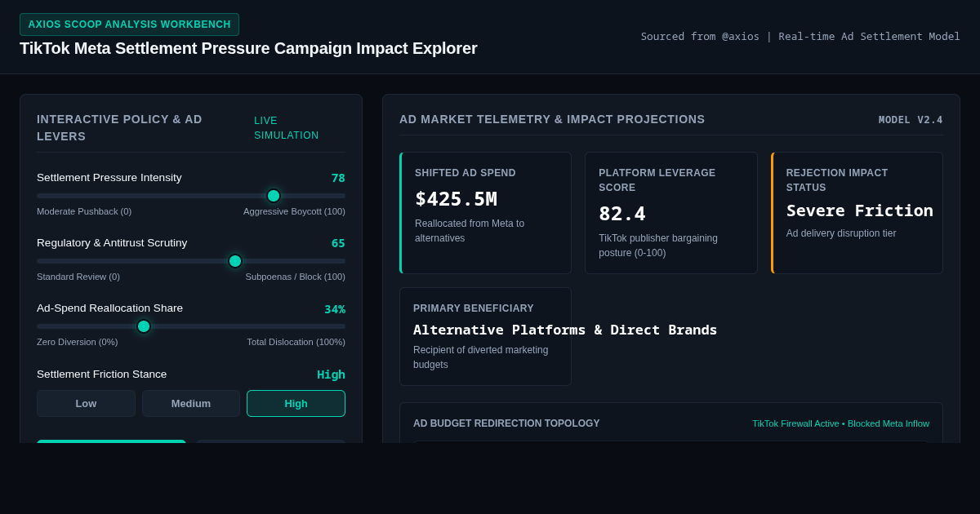Click Alternative Platforms & Direct Brands text
This screenshot has height=514, width=980.
[565, 330]
